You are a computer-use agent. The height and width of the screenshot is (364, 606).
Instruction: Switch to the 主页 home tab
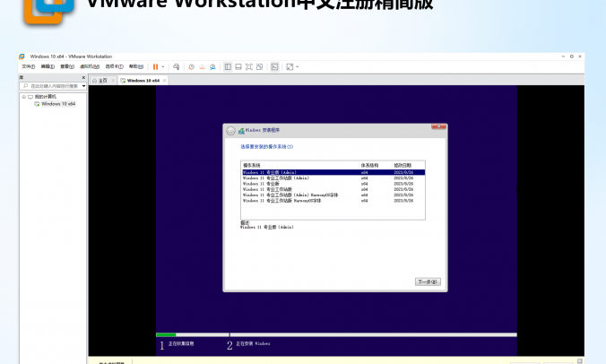coord(100,81)
